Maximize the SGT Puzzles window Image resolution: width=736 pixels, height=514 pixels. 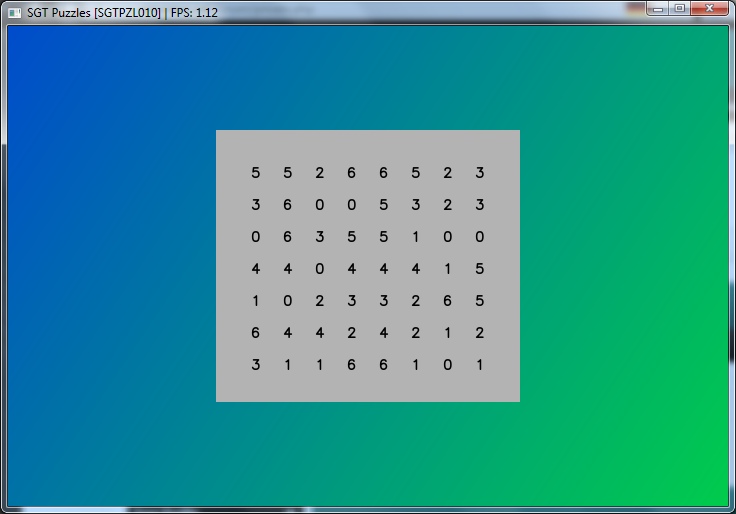click(679, 8)
